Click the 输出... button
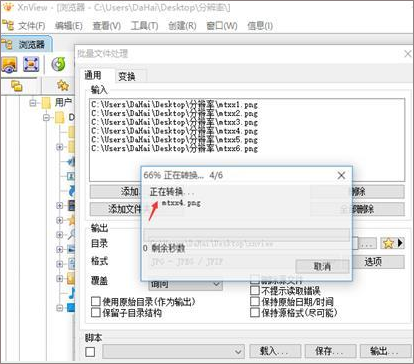The width and height of the screenshot is (414, 364). (x=385, y=351)
